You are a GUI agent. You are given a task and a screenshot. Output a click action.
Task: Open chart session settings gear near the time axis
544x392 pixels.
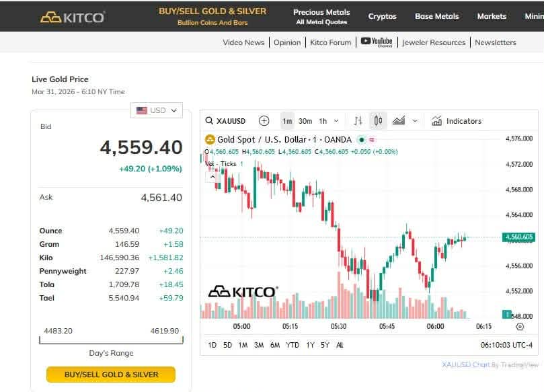click(518, 327)
